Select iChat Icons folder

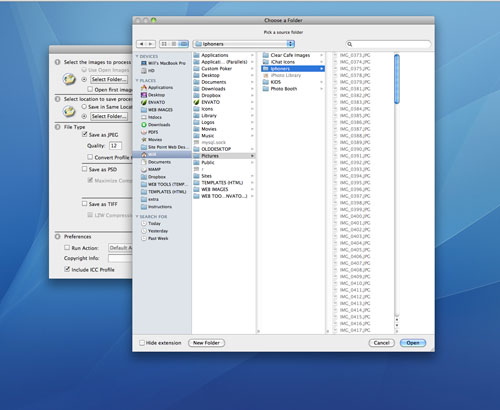[293, 62]
